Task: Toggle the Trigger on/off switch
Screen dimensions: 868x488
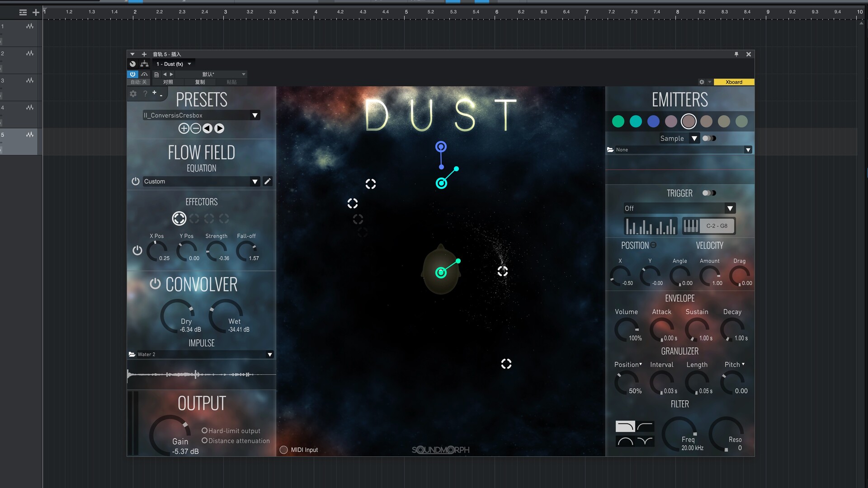Action: point(709,193)
